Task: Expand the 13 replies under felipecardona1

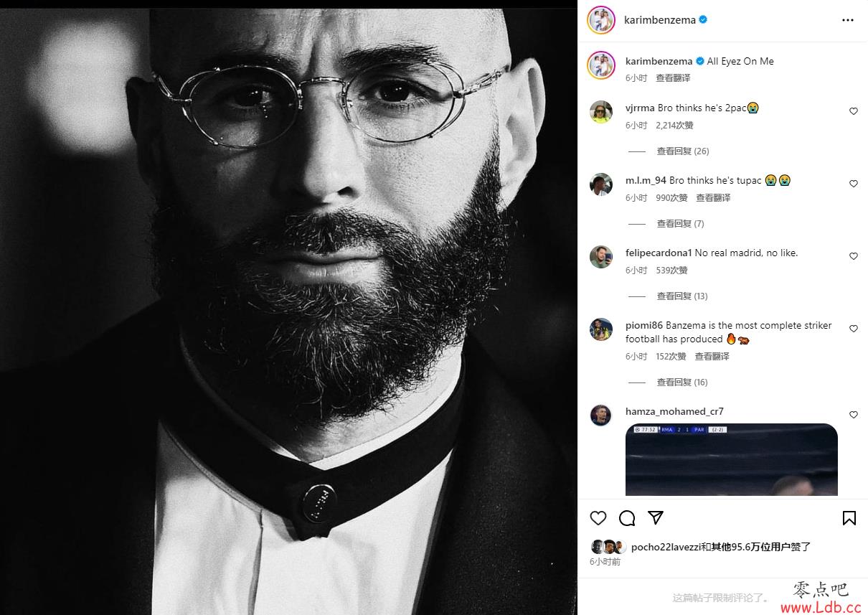Action: 681,296
